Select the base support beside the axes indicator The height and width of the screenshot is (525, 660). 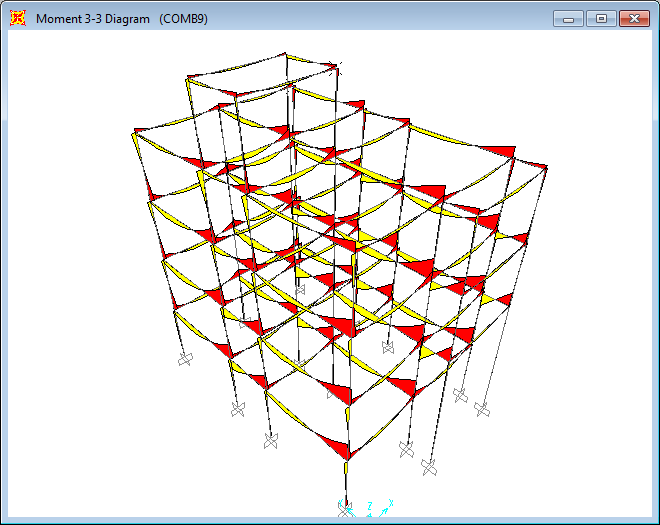tap(345, 508)
